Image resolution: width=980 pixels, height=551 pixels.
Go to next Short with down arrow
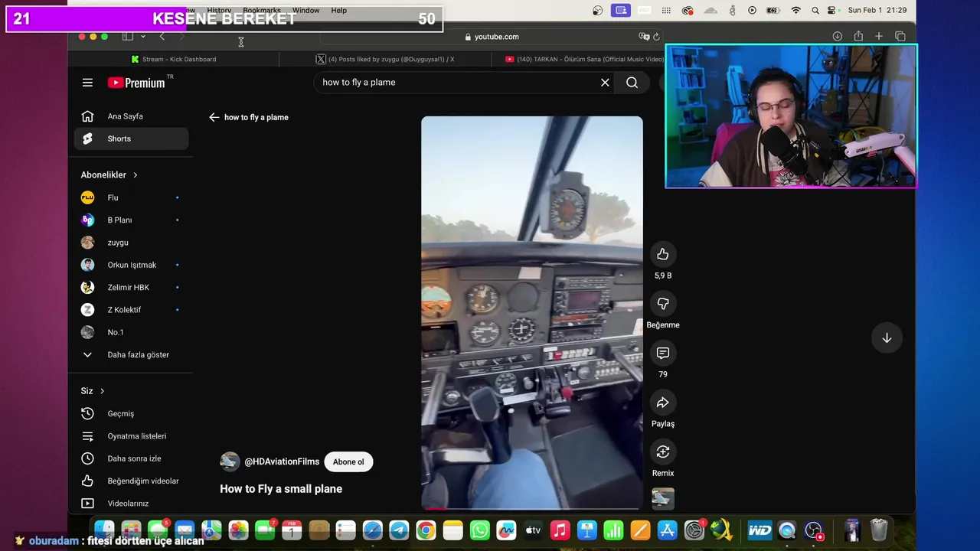[x=887, y=338]
